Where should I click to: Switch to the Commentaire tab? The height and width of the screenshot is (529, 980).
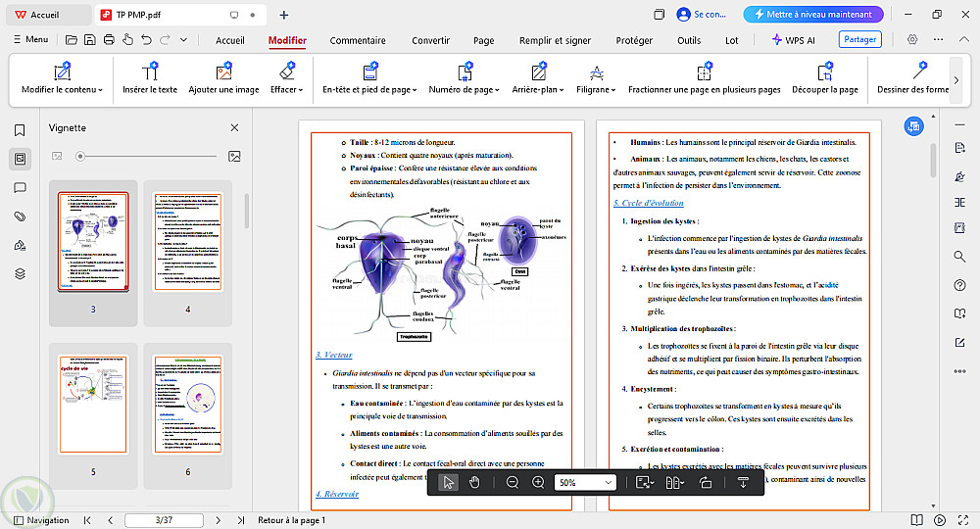357,40
